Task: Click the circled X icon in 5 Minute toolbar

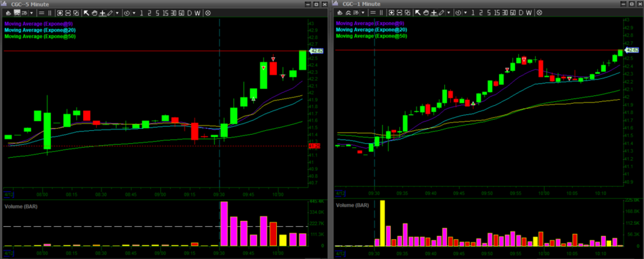Action: 208,13
